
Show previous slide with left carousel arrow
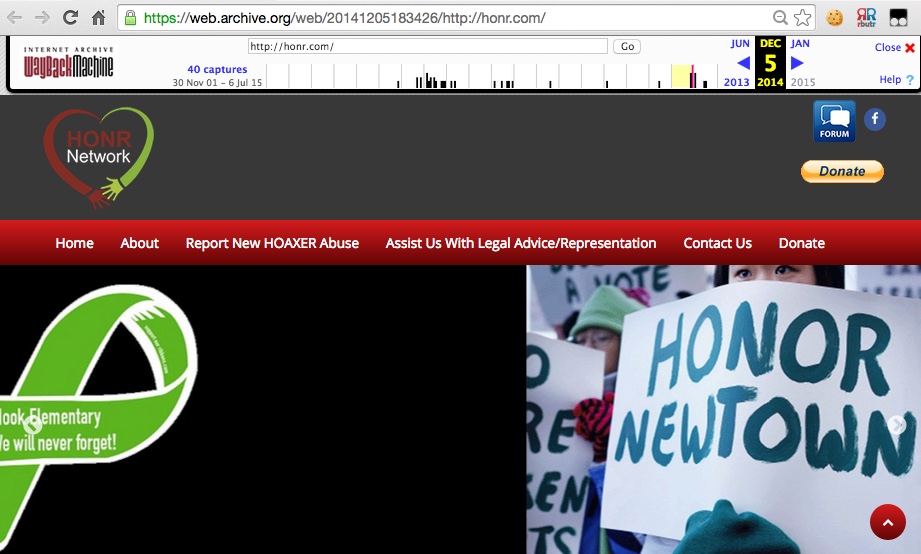[32, 424]
